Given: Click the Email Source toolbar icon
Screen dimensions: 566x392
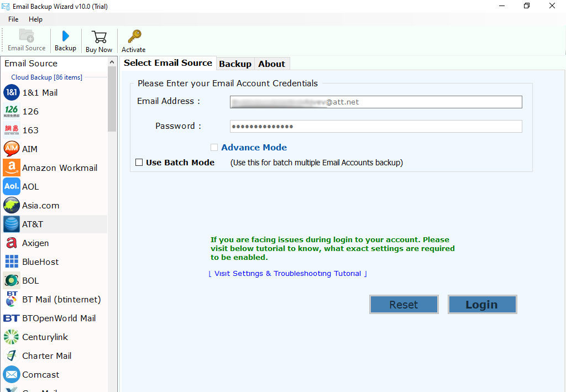Looking at the screenshot, I should pos(26,40).
